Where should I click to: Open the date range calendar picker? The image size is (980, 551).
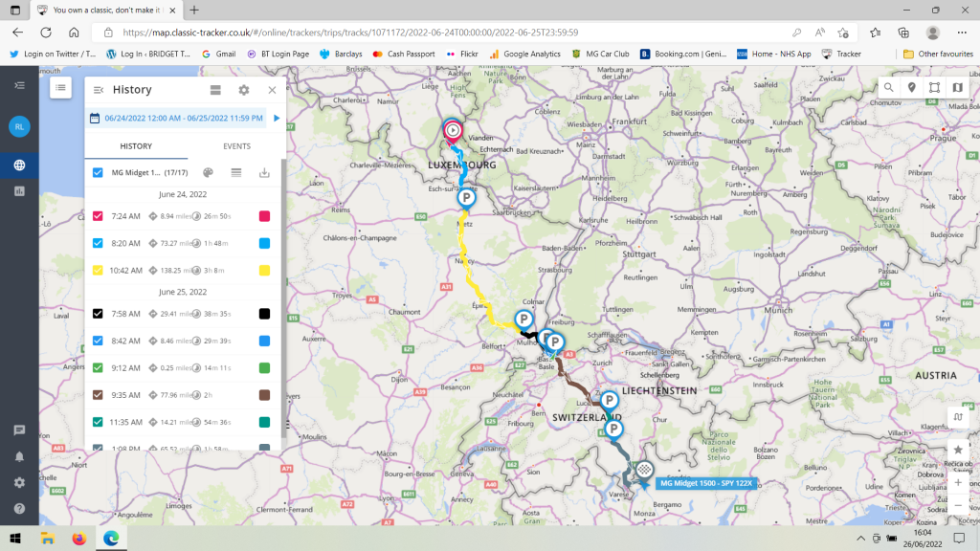[x=95, y=118]
